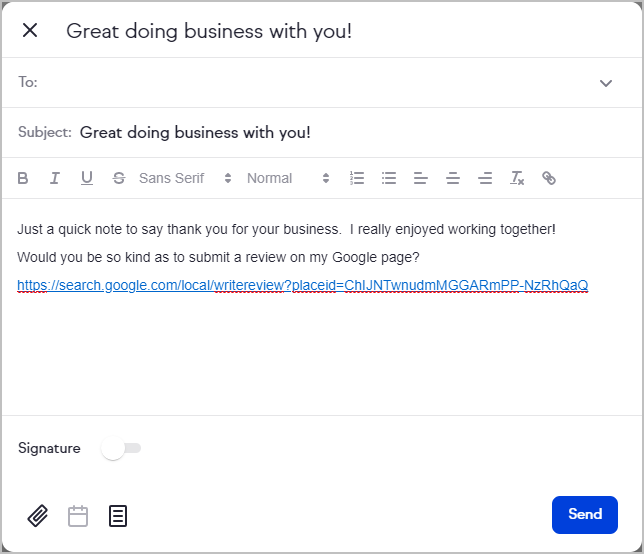Insert a numbered list

coord(357,178)
